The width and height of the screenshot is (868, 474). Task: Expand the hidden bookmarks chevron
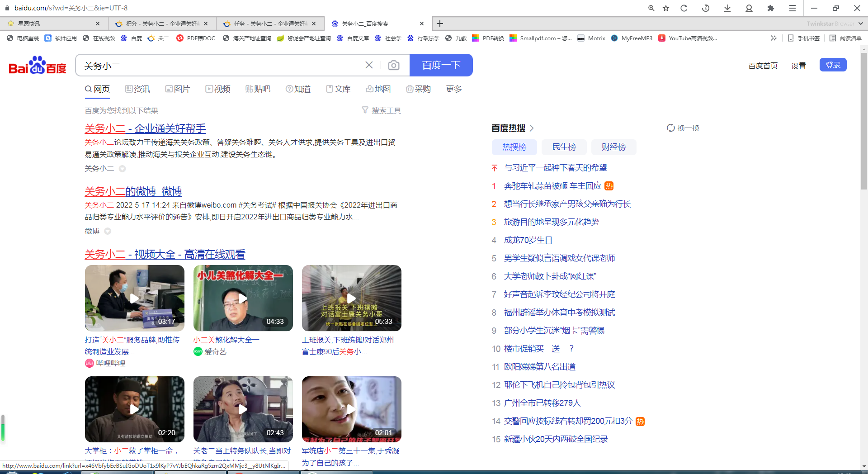click(x=774, y=38)
